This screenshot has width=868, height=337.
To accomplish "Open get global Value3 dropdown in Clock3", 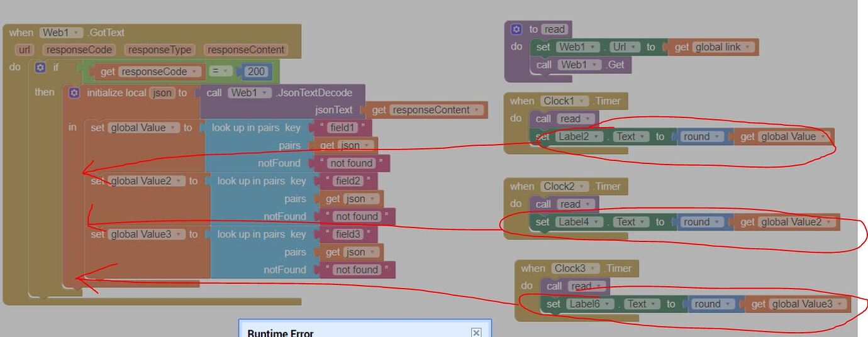I will (x=808, y=304).
